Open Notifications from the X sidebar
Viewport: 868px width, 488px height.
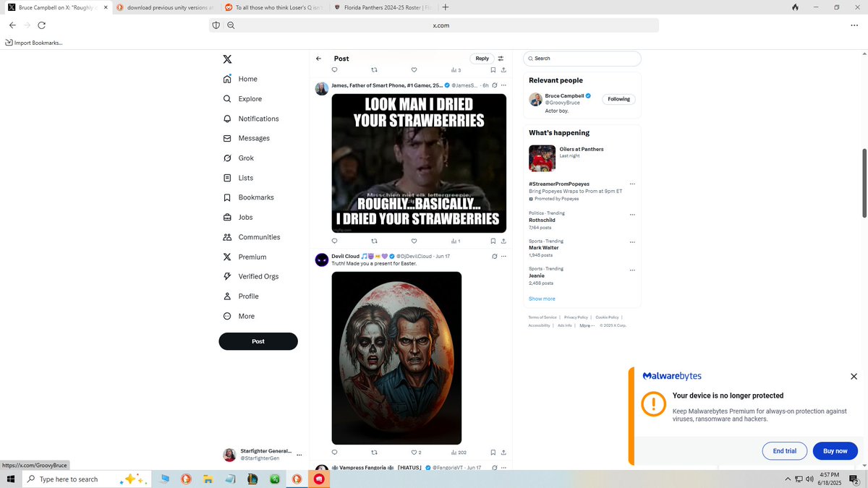pos(258,119)
